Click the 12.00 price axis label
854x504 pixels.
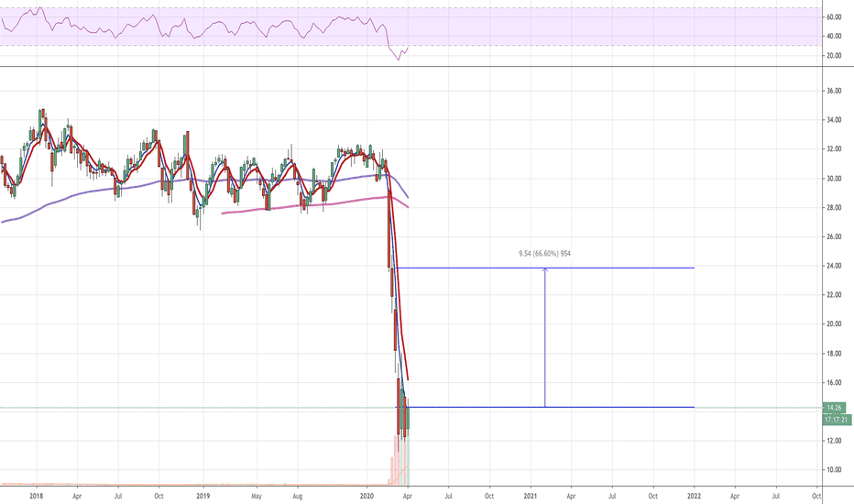[834, 441]
